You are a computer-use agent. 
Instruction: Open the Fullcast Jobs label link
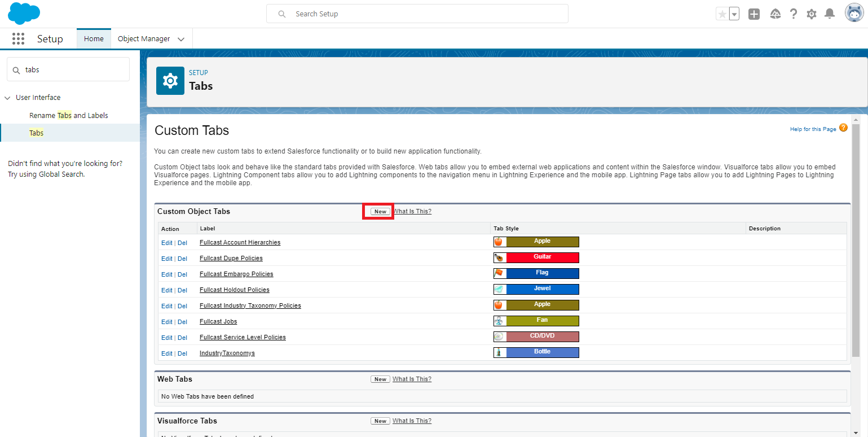(218, 321)
